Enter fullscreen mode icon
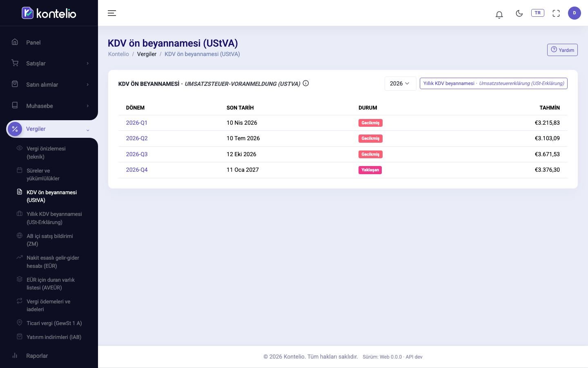Screen dimensions: 588x368 click(x=556, y=13)
